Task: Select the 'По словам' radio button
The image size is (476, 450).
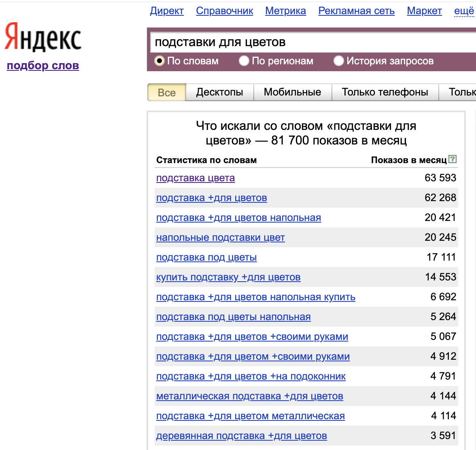Action: click(160, 61)
